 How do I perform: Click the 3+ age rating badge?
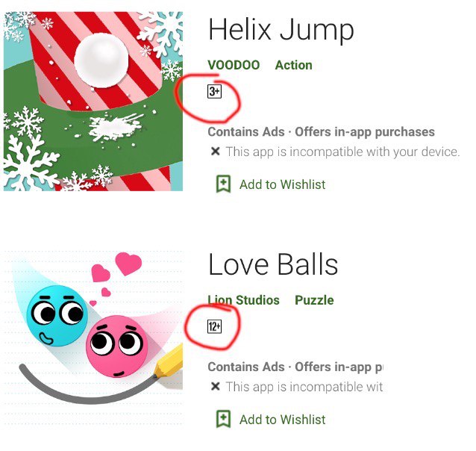[x=215, y=92]
